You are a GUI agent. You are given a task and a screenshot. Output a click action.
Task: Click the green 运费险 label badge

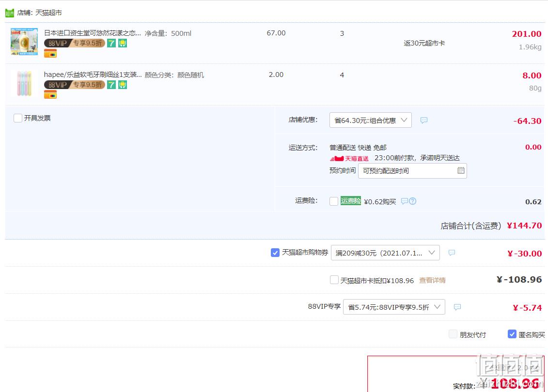pos(350,201)
